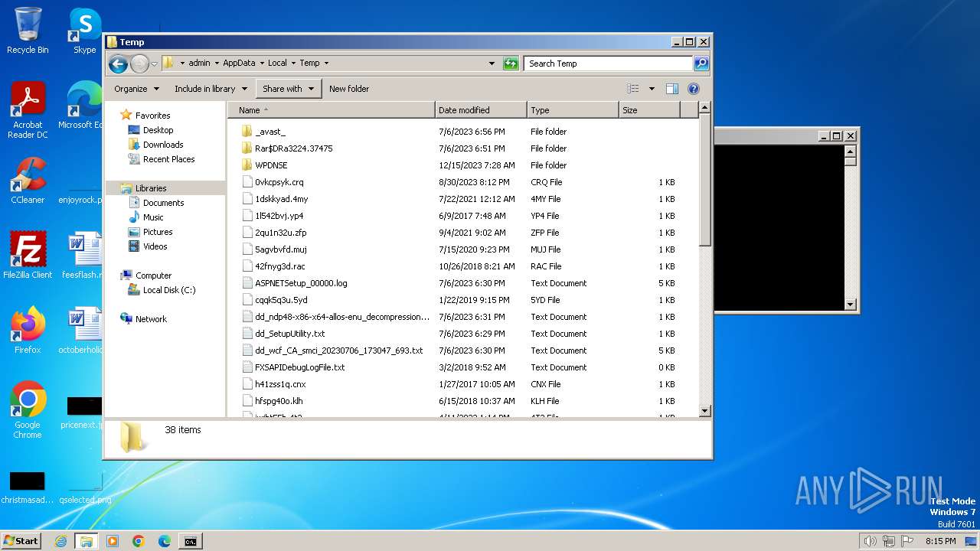
Task: Open Music library
Action: point(153,217)
